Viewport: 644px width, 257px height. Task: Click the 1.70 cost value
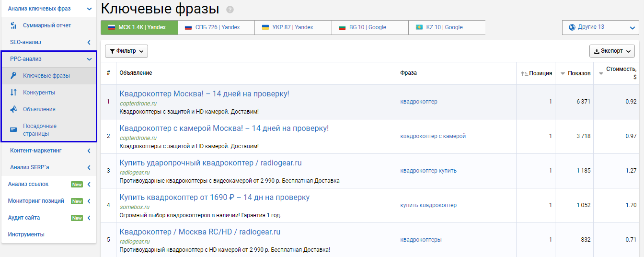pyautogui.click(x=631, y=205)
